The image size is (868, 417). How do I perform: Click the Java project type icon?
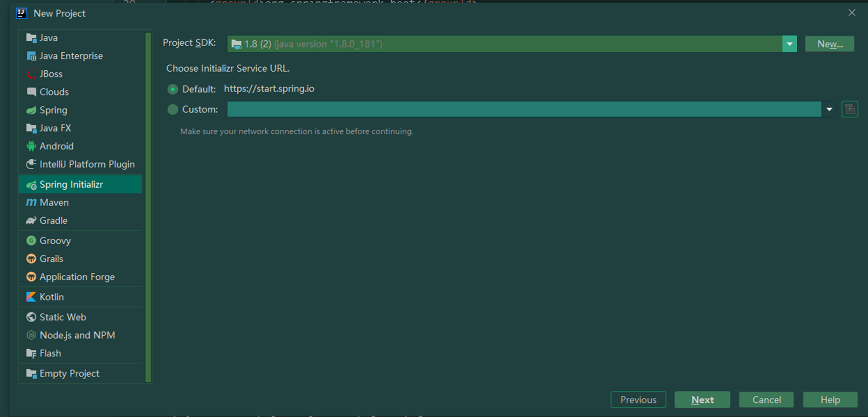[31, 38]
